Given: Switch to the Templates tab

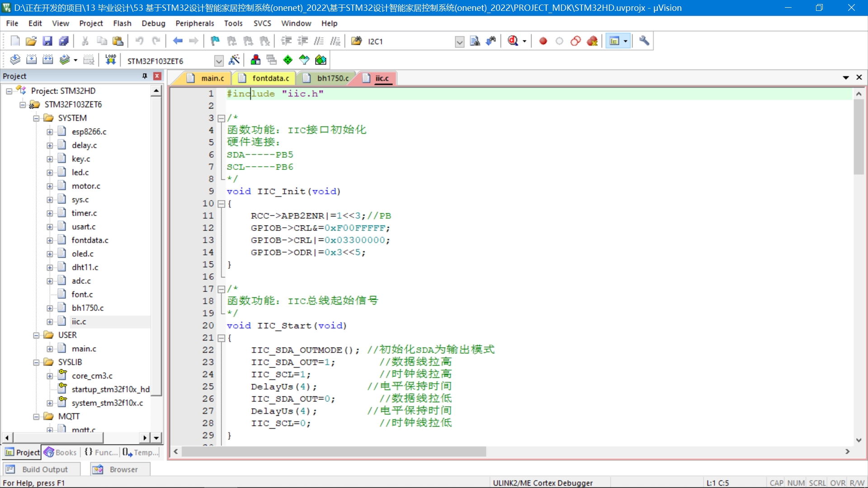Looking at the screenshot, I should pyautogui.click(x=141, y=452).
